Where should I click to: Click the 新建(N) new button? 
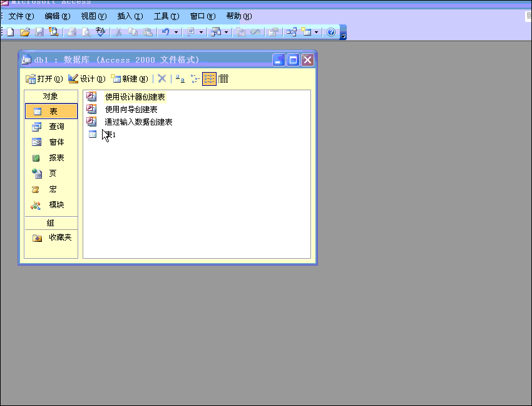(130, 79)
